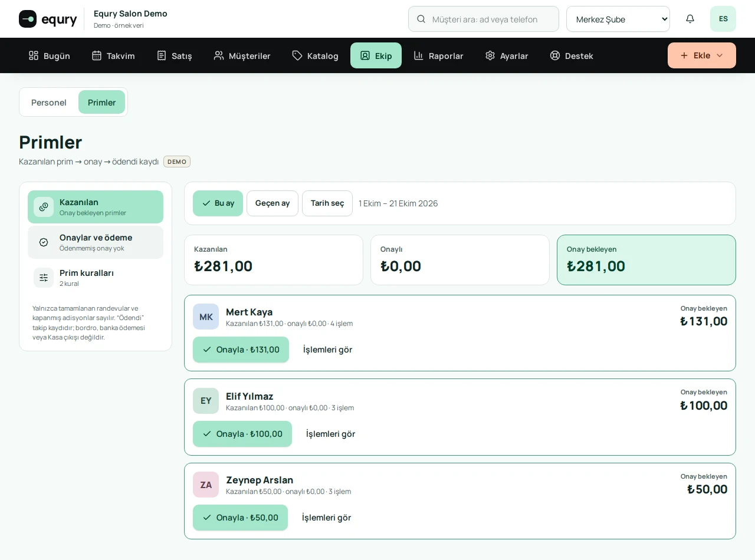The height and width of the screenshot is (560, 755).
Task: Approve Zeynep Arslan's ₺50,00 commission
Action: [x=240, y=518]
